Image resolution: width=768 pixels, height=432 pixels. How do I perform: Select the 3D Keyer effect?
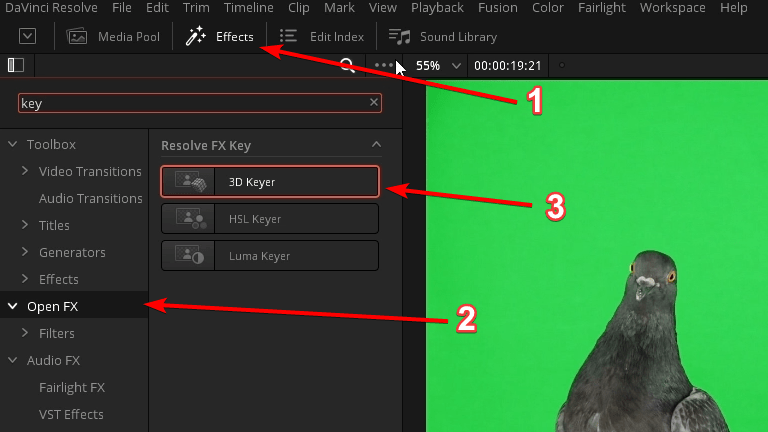[x=270, y=182]
